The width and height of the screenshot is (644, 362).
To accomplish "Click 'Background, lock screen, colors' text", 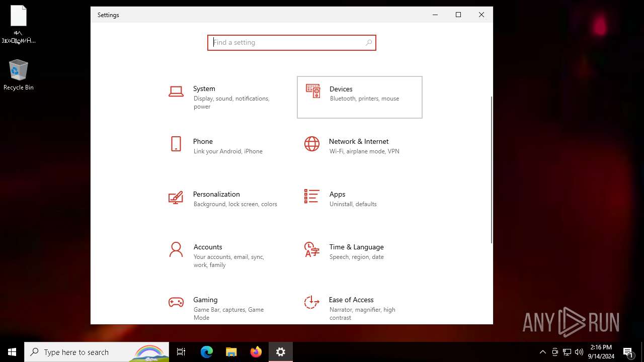I will [235, 204].
